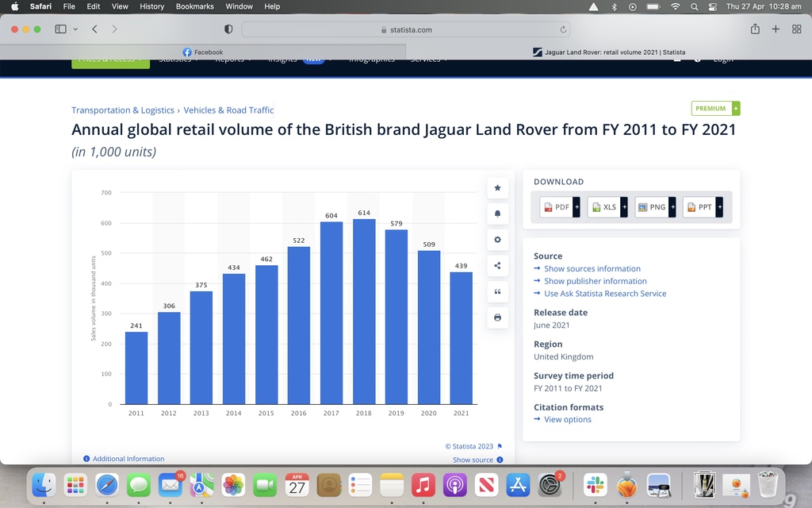Click the bell notification alert icon
Viewport: 812px width, 508px height.
coord(497,214)
